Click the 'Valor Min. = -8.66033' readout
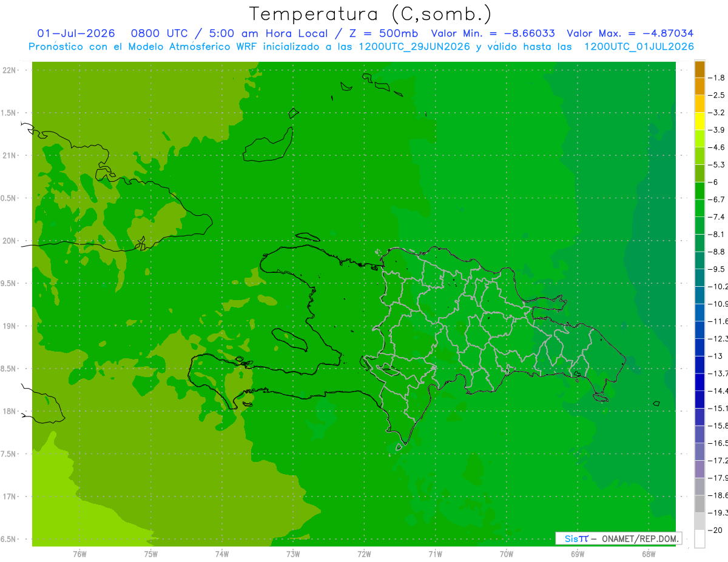The width and height of the screenshot is (728, 562). point(493,33)
